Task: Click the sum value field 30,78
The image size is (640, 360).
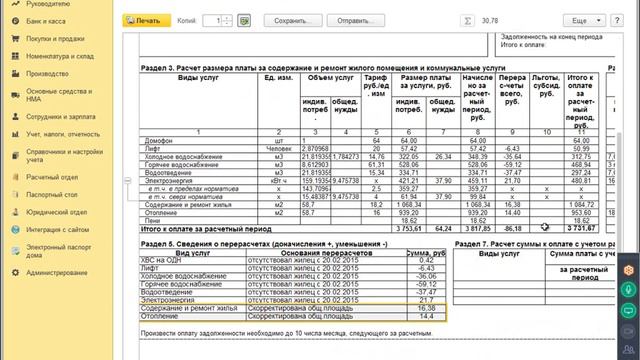Action: tap(490, 21)
